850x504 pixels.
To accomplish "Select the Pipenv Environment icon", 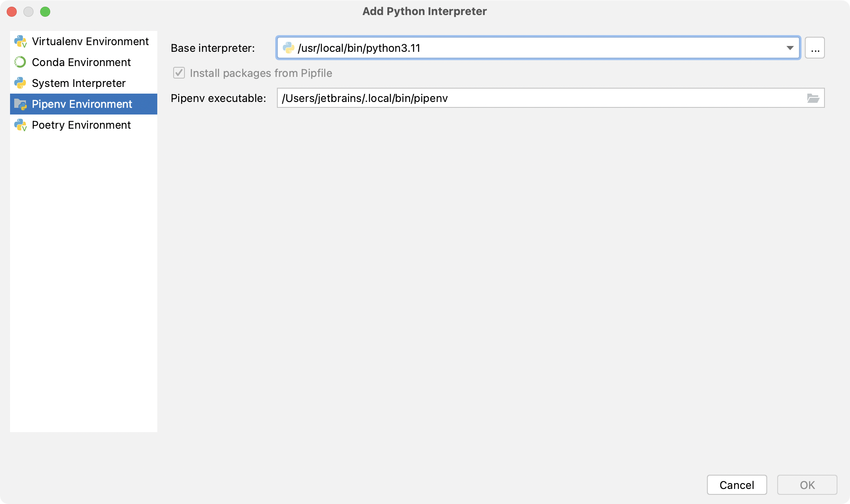I will [21, 104].
